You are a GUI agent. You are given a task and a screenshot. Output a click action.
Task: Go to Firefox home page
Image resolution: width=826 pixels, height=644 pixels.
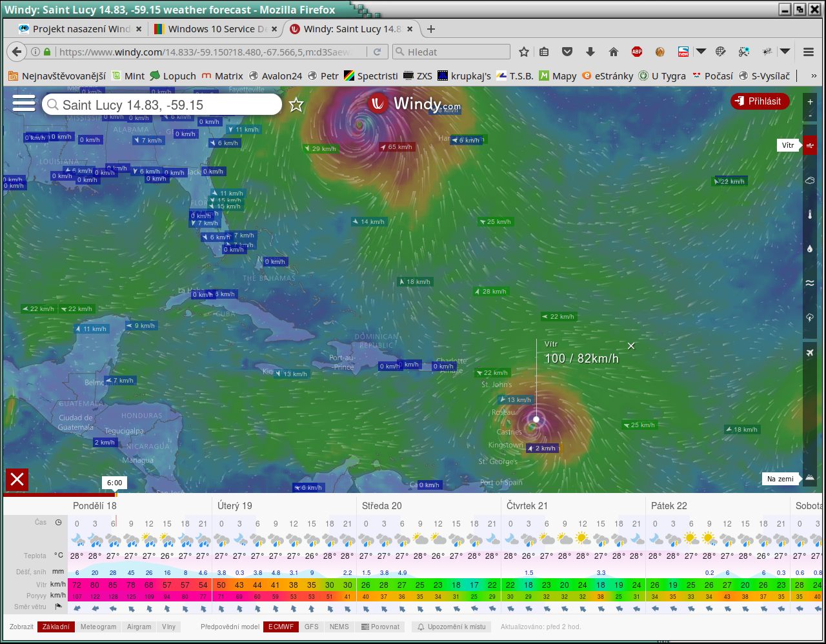pyautogui.click(x=613, y=52)
